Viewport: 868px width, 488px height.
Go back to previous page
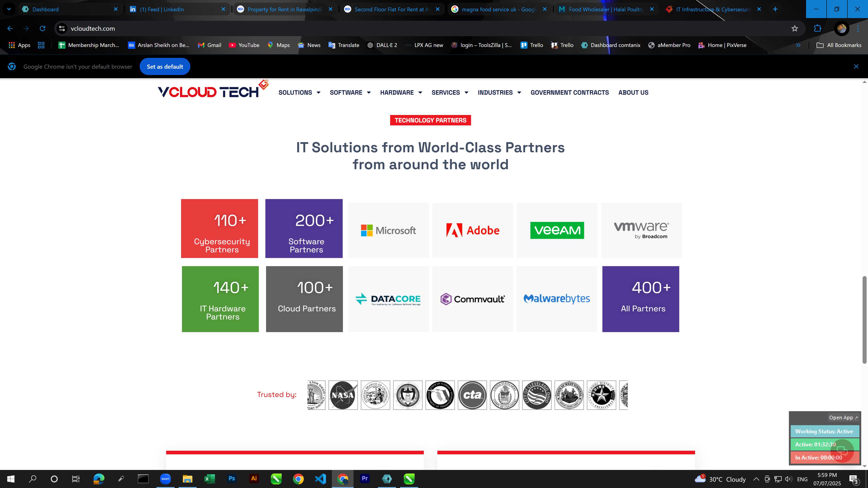click(10, 29)
